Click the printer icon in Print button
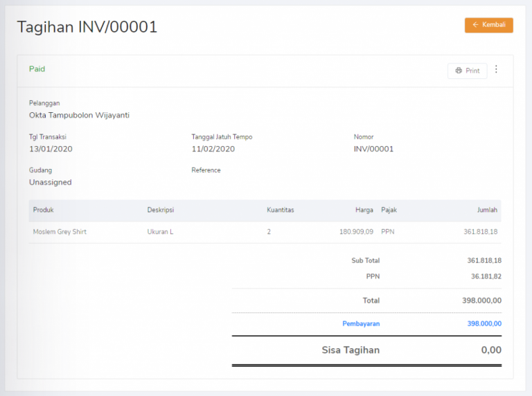This screenshot has width=532, height=396. 459,71
